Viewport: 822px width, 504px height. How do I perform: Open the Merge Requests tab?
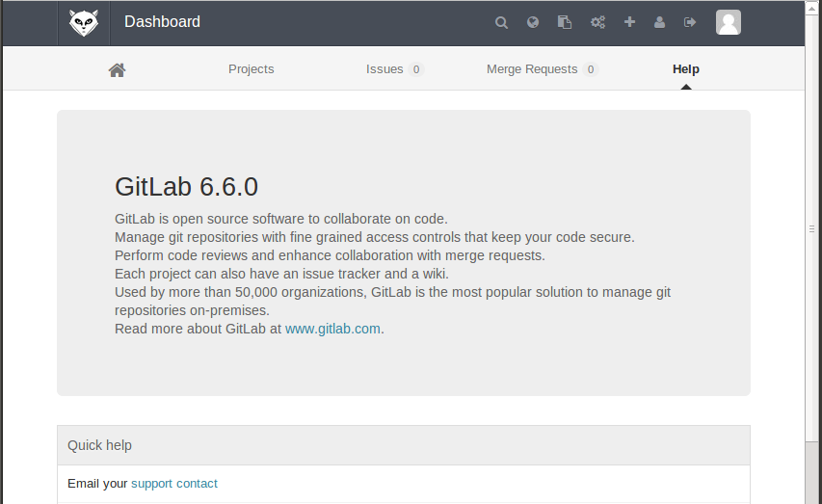coord(543,69)
